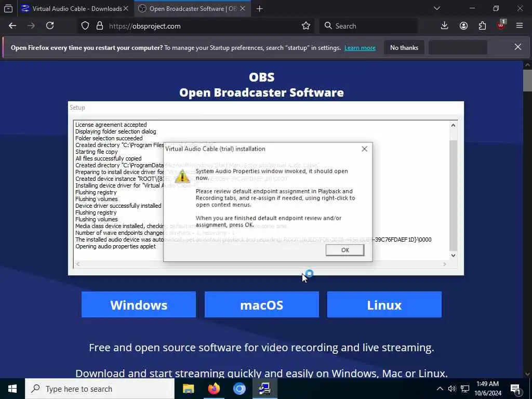Open the Firefox View icon at top left

click(x=8, y=8)
